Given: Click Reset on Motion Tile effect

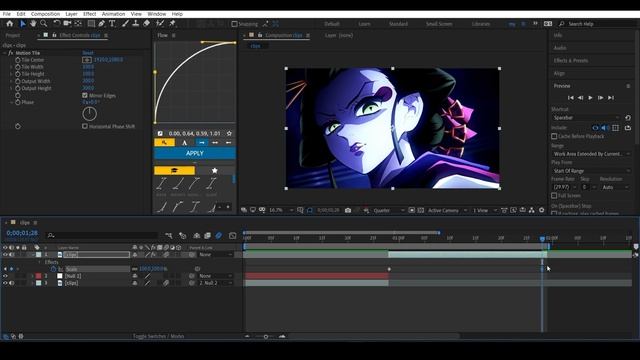Looking at the screenshot, I should (x=88, y=53).
